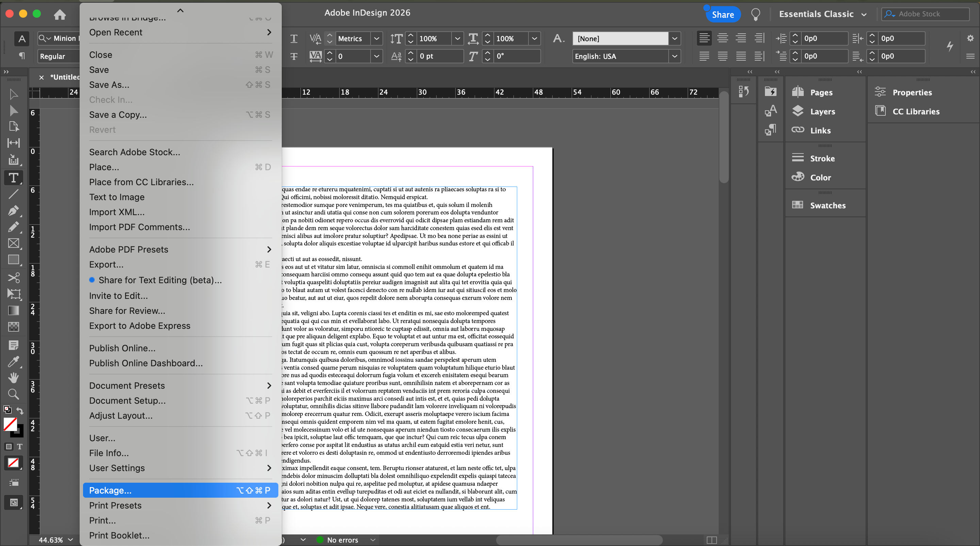Select the Eyedropper tool
Image resolution: width=980 pixels, height=546 pixels.
(x=13, y=361)
